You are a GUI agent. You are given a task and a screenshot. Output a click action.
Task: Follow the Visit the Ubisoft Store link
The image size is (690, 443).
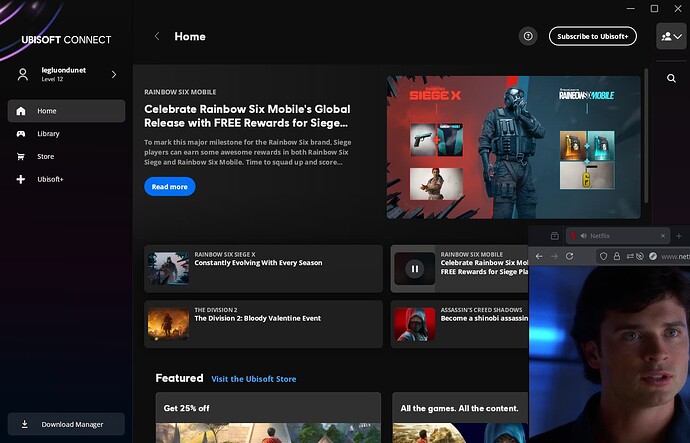tap(254, 379)
